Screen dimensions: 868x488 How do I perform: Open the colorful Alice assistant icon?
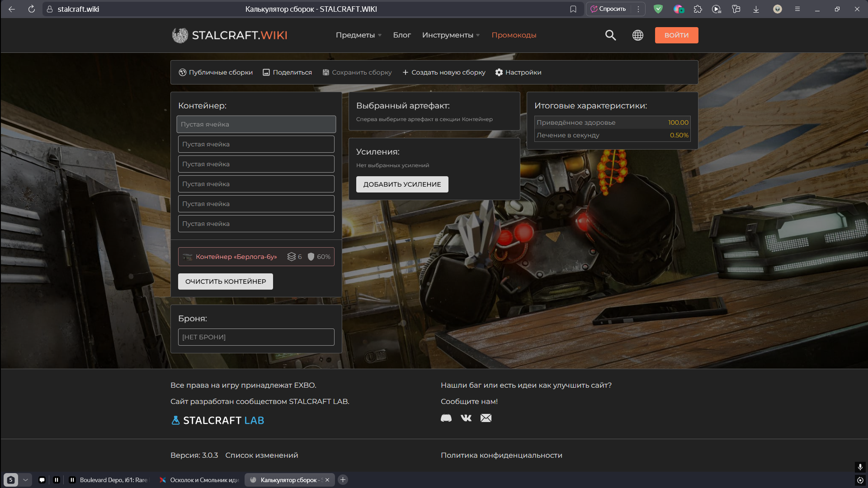679,9
